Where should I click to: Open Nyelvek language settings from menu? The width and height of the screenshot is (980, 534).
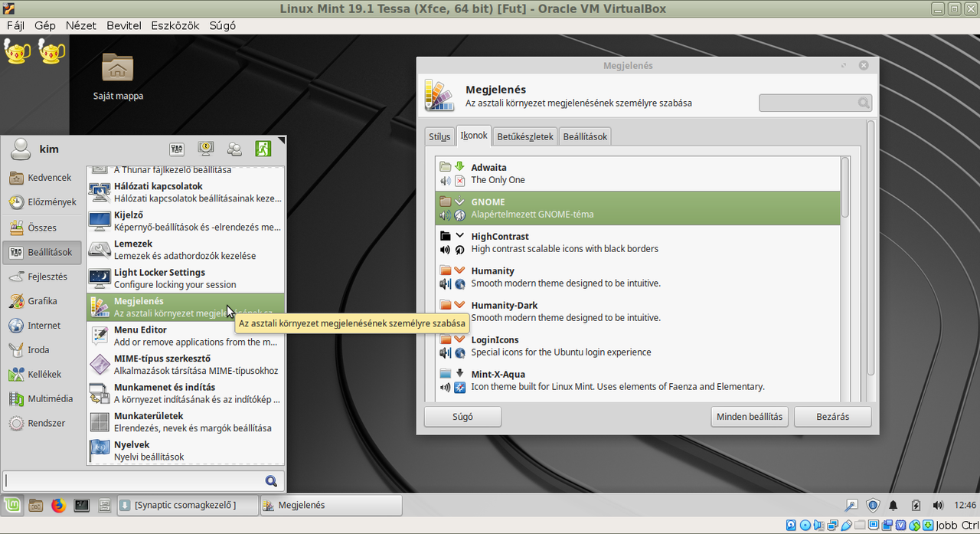pyautogui.click(x=185, y=450)
